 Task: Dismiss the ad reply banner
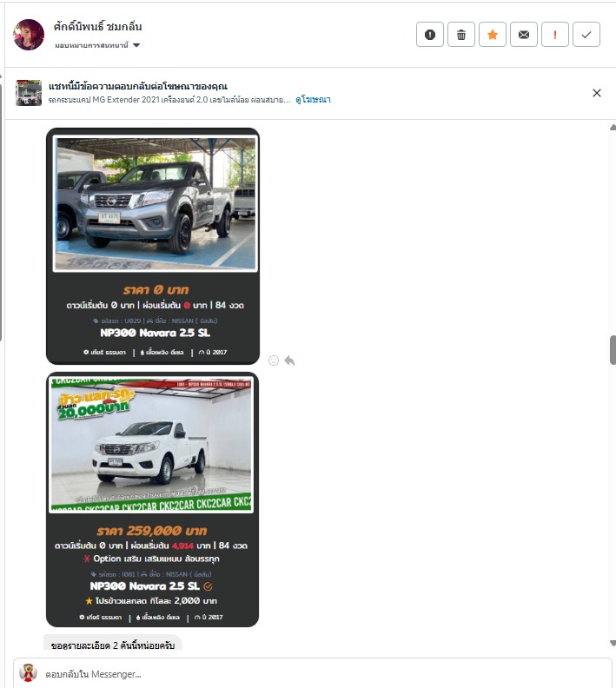[597, 93]
